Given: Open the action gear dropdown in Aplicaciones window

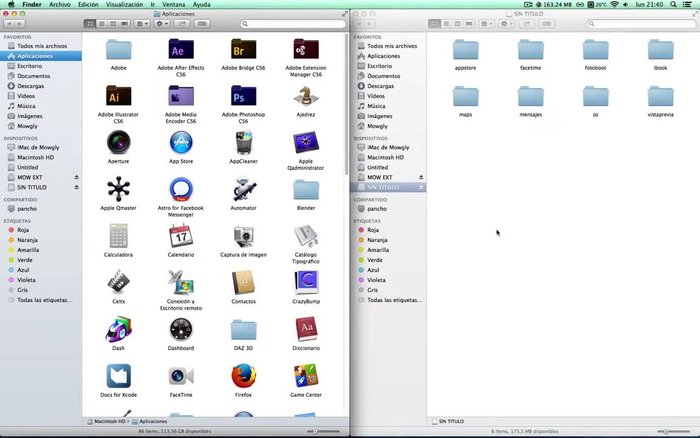Looking at the screenshot, I should [x=164, y=24].
